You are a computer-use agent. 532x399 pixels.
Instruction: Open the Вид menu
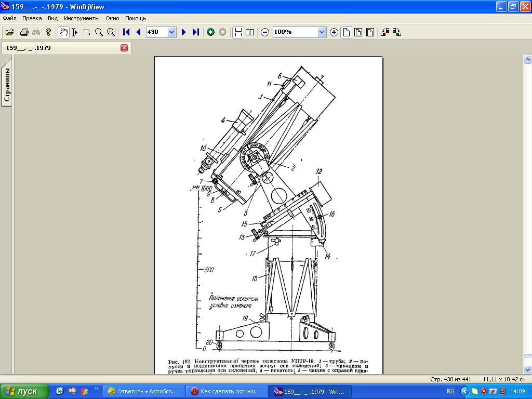click(x=52, y=18)
